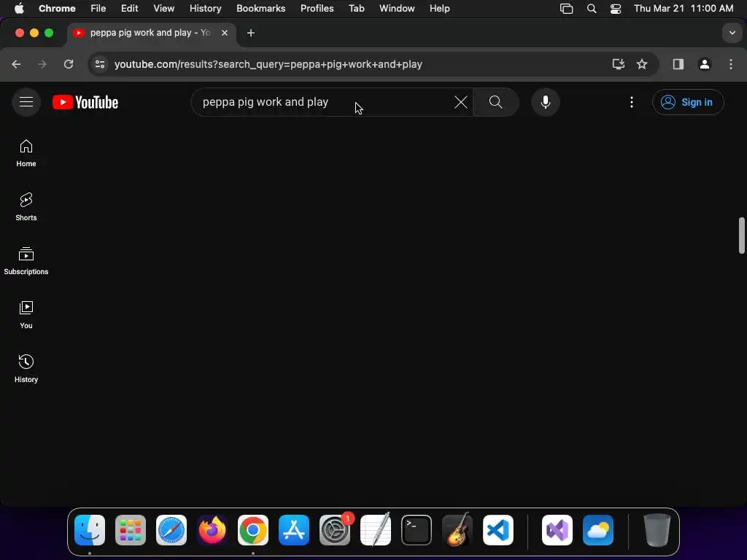This screenshot has height=560, width=747.
Task: Open Launchpad from the Dock
Action: [x=131, y=530]
